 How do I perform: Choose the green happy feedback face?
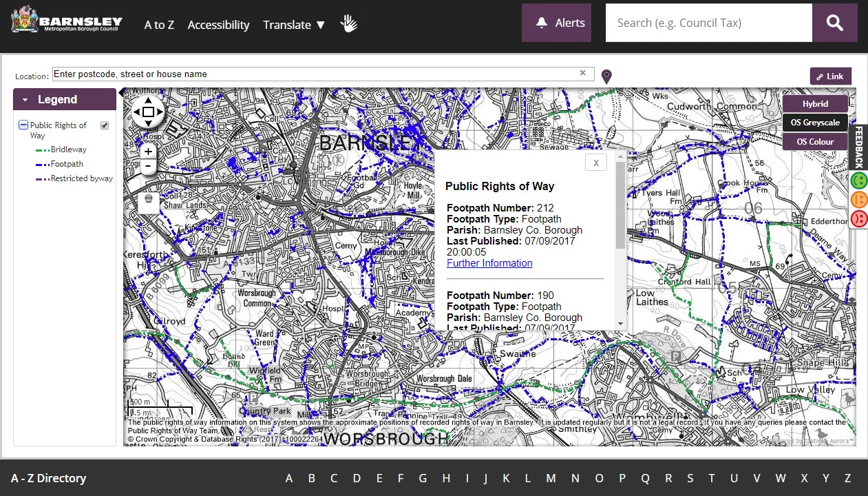click(x=859, y=181)
